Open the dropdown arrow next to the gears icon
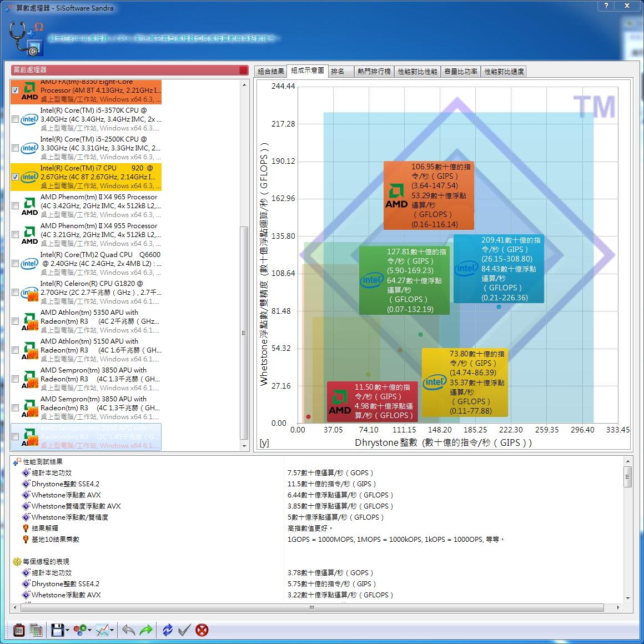Image resolution: width=644 pixels, height=644 pixels. tap(89, 630)
